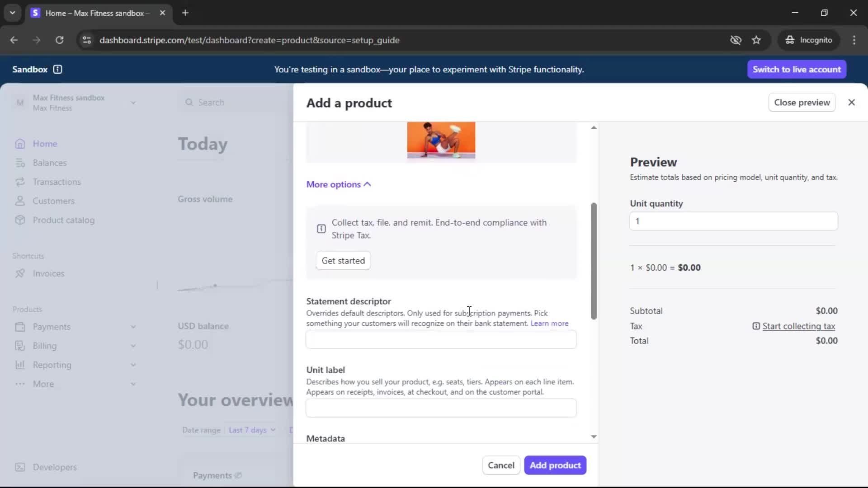This screenshot has width=868, height=488.
Task: Click the Invoices shortcut pin icon
Action: coord(20,273)
